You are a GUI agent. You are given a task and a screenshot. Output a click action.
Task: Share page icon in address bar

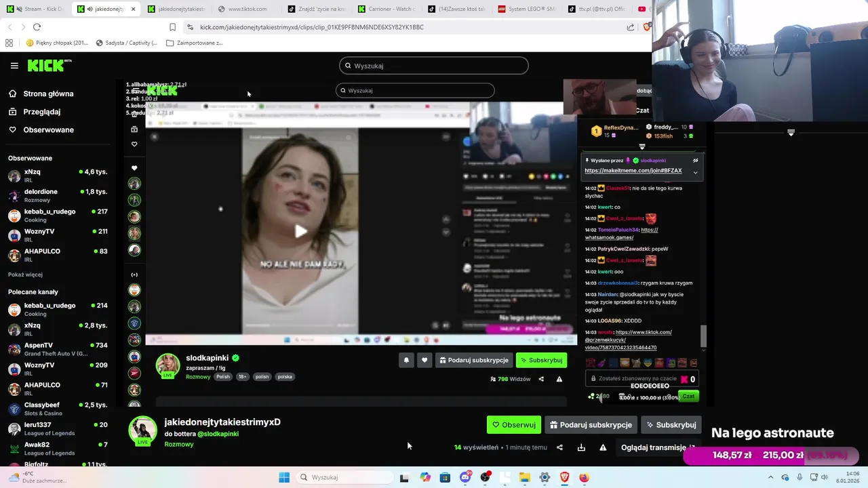point(631,27)
